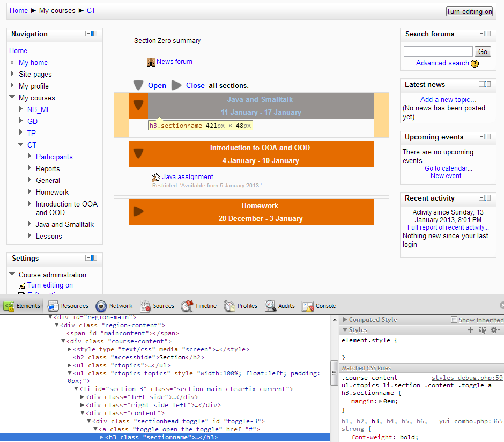Expand the TP course node

(x=21, y=132)
